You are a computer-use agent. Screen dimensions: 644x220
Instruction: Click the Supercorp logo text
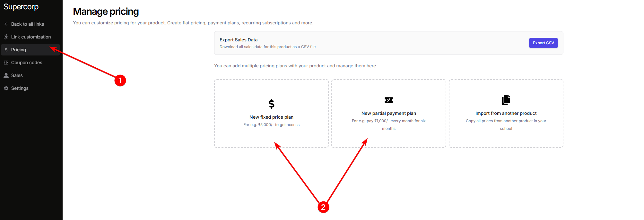tap(21, 7)
